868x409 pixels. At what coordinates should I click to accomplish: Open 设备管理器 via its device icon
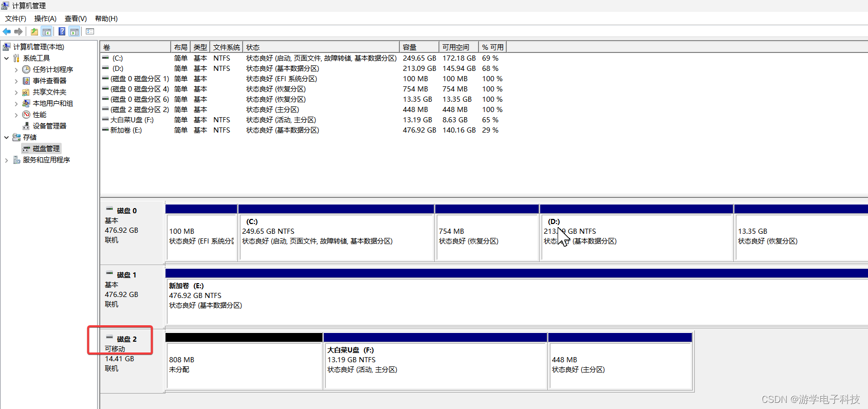(x=26, y=126)
